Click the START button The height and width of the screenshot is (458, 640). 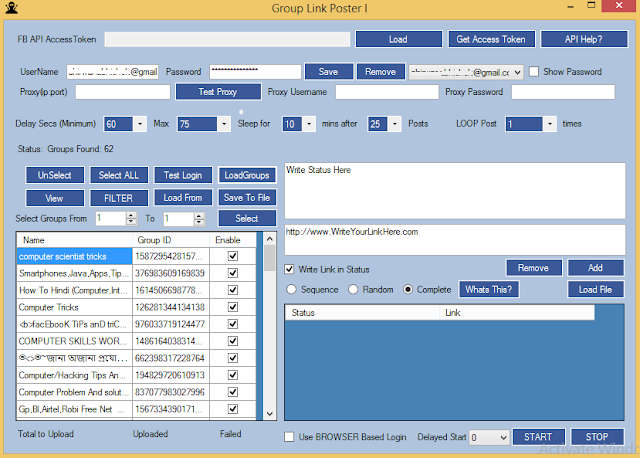pos(539,437)
